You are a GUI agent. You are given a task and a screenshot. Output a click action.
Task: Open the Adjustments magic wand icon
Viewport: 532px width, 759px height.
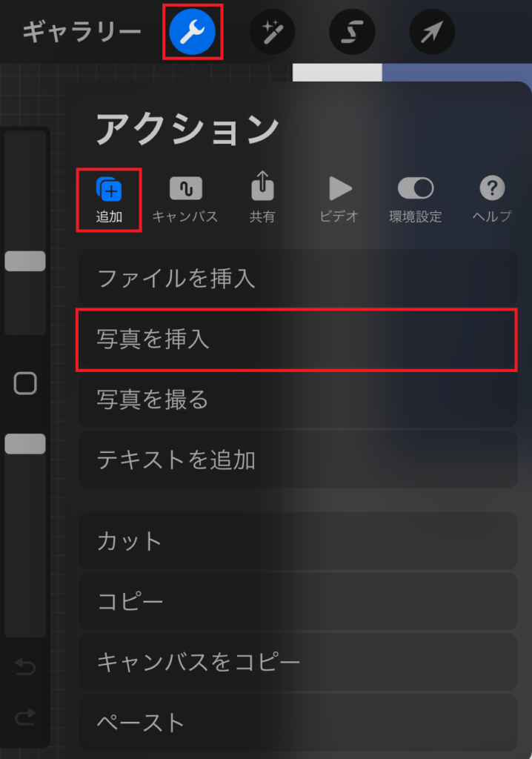pos(272,32)
